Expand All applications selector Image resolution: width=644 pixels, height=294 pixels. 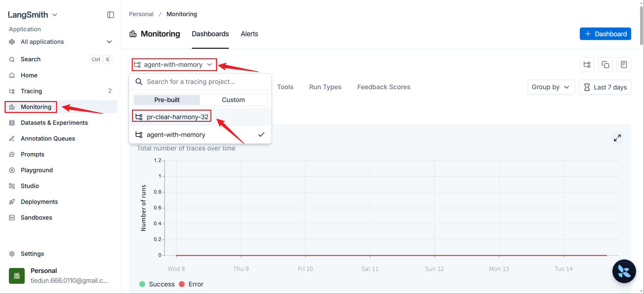[61, 42]
